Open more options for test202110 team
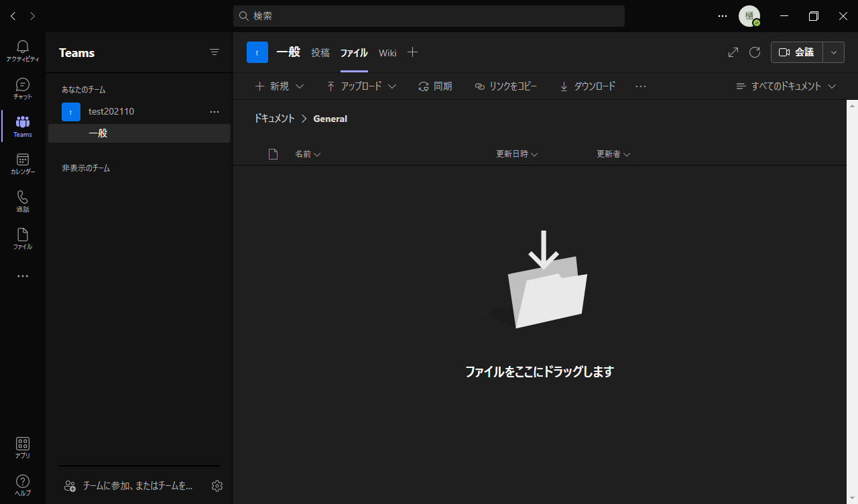Image resolution: width=858 pixels, height=504 pixels. 214,112
